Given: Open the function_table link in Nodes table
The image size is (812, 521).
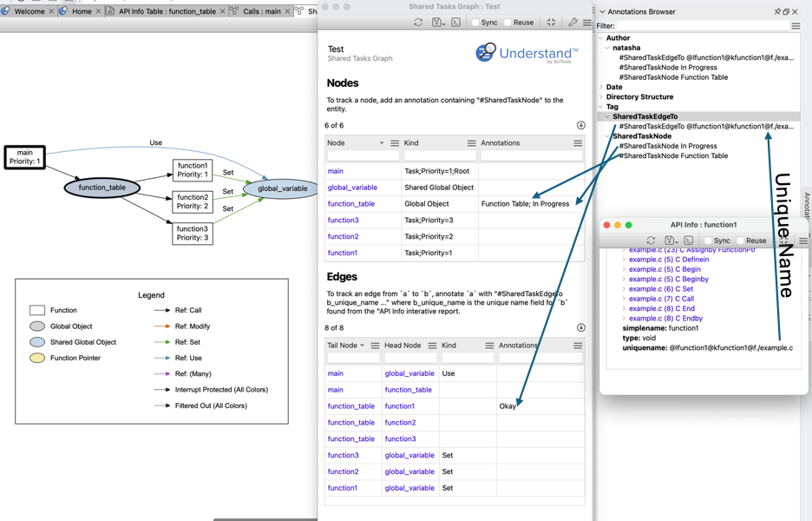Looking at the screenshot, I should pos(351,204).
